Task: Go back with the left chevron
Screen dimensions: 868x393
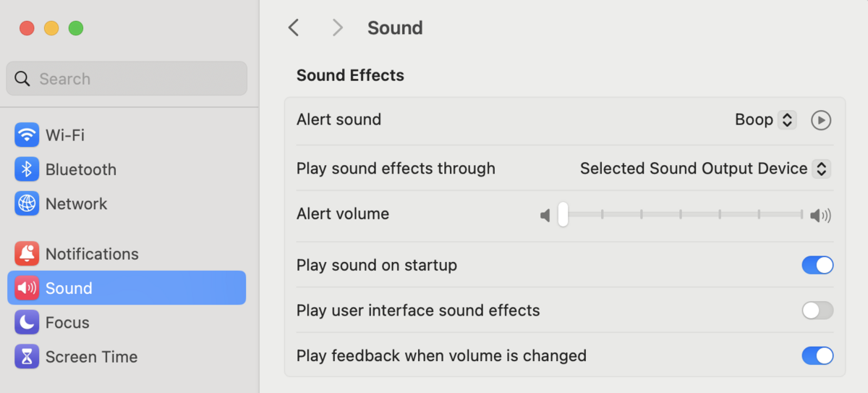Action: pyautogui.click(x=293, y=28)
